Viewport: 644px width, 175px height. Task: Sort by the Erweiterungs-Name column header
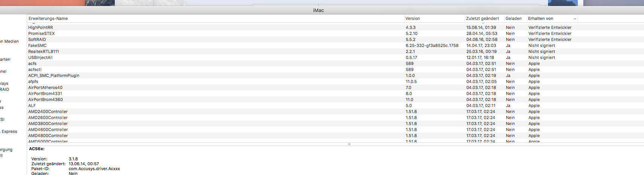click(215, 18)
